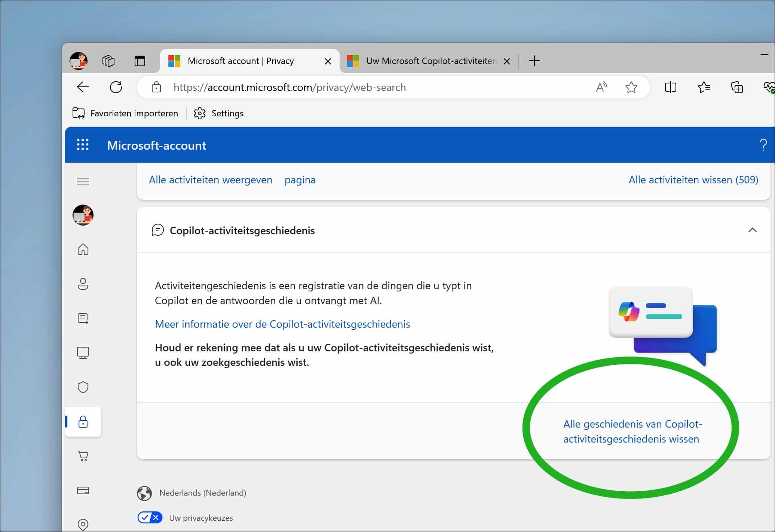Viewport: 775px width, 532px height.
Task: Go back with the back arrow
Action: point(83,87)
